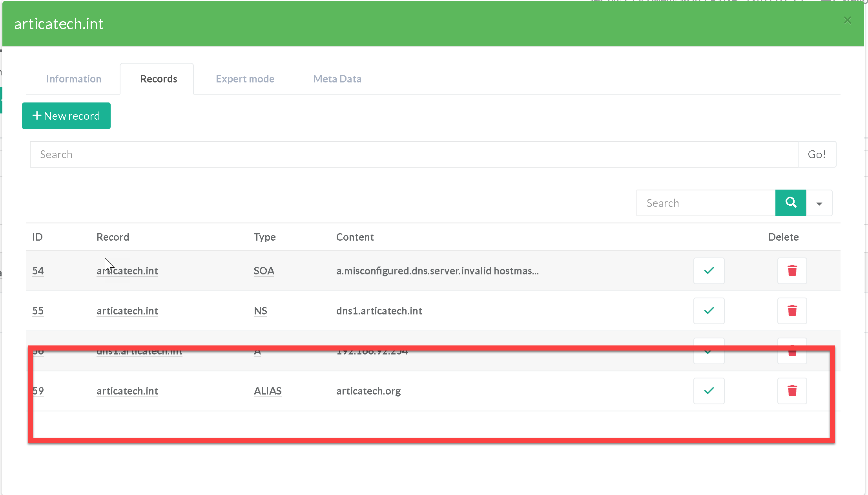Delete the ALIAS record 59
Viewport: 868px width, 495px height.
[x=792, y=391]
